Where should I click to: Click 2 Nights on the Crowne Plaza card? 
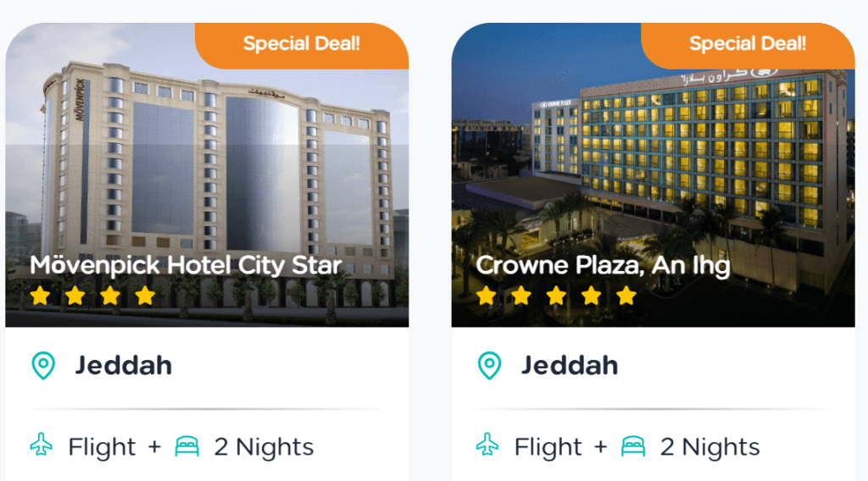[709, 446]
